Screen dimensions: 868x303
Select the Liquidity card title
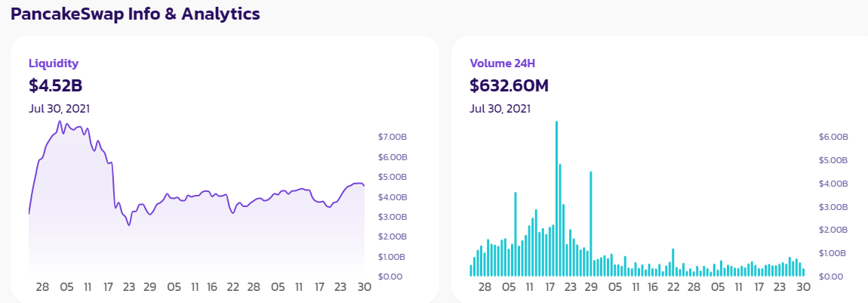[54, 63]
